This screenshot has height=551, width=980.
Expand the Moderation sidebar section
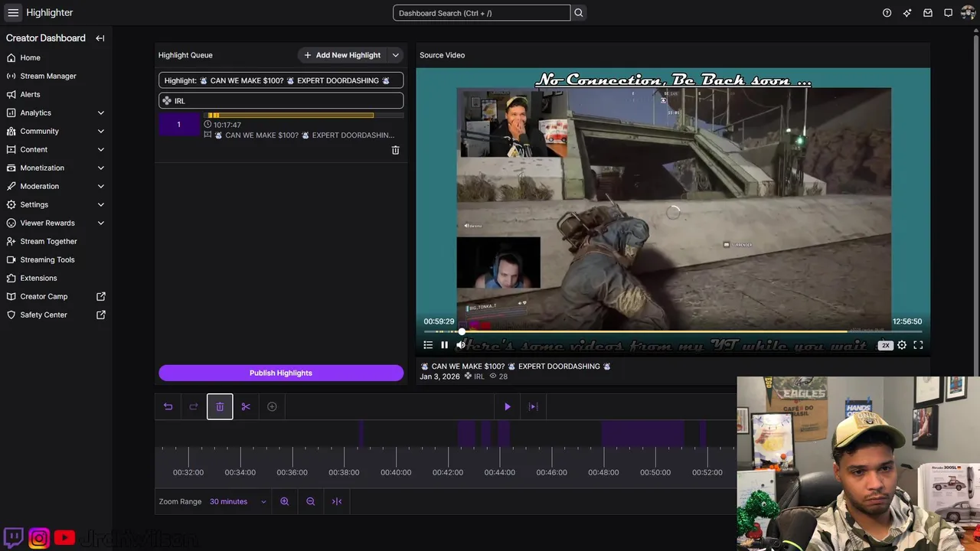101,186
